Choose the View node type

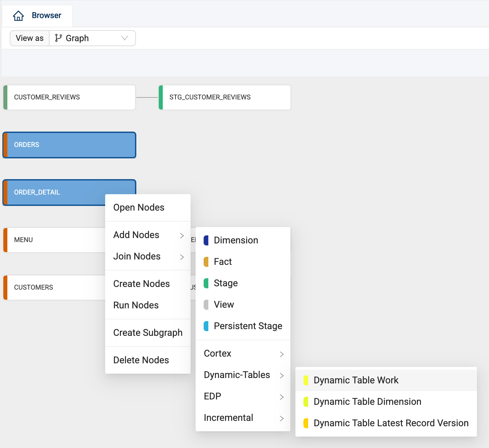(224, 305)
